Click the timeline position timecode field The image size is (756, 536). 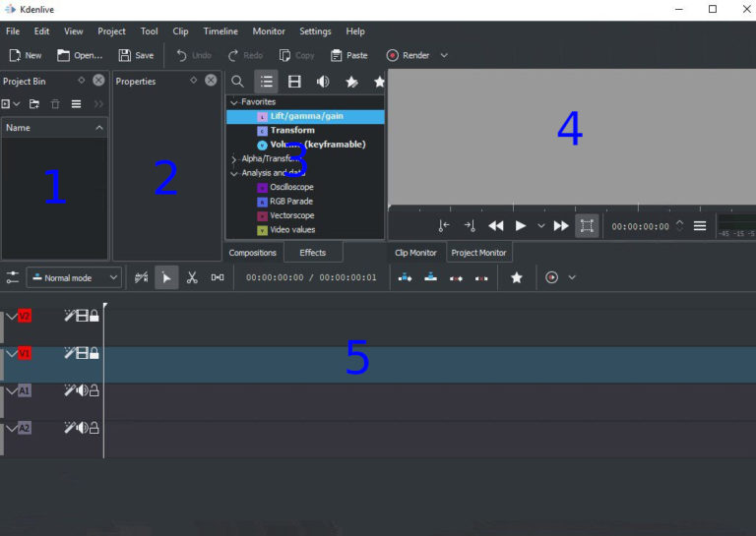(x=275, y=277)
